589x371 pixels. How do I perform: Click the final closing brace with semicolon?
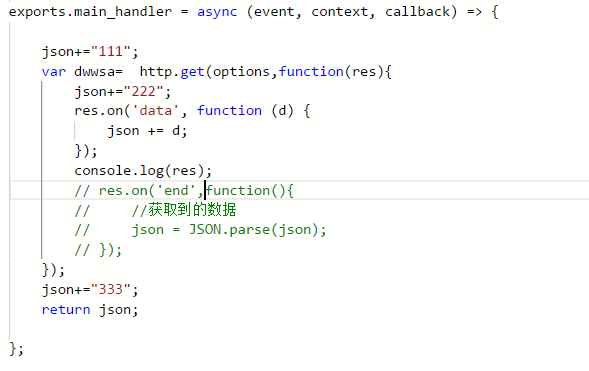click(16, 349)
